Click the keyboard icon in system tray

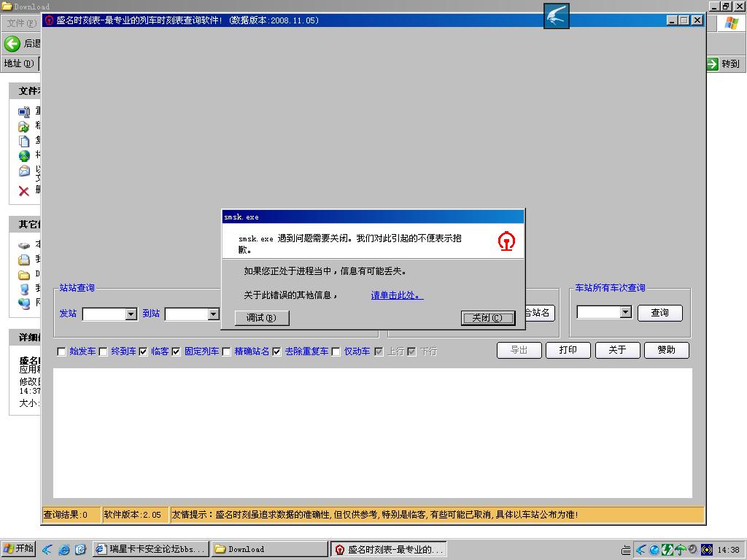point(626,550)
